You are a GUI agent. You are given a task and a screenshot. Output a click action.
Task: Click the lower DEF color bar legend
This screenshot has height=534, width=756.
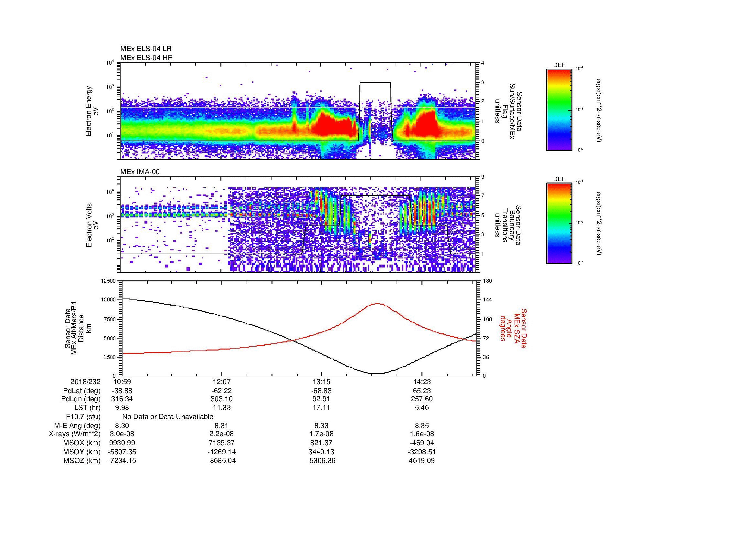tap(559, 224)
